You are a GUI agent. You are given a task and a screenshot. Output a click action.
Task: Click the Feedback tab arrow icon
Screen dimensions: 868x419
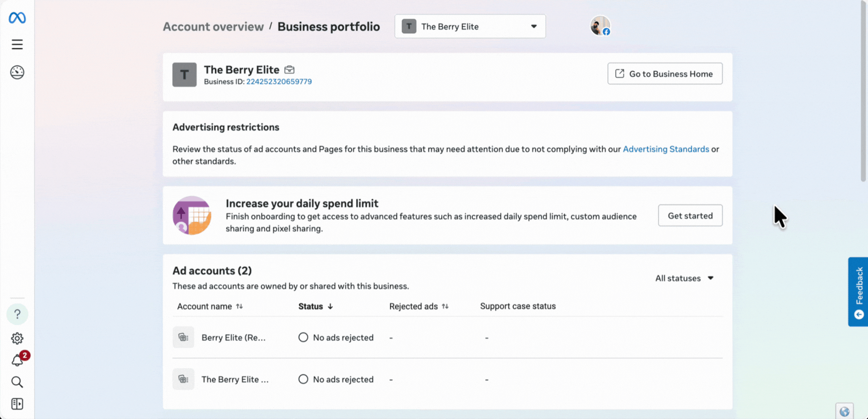point(859,315)
